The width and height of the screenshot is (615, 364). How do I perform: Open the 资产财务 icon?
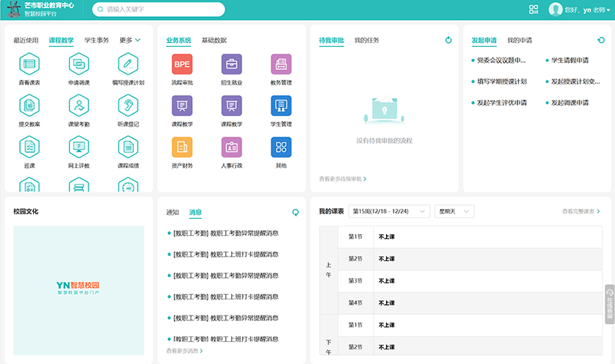[x=181, y=147]
